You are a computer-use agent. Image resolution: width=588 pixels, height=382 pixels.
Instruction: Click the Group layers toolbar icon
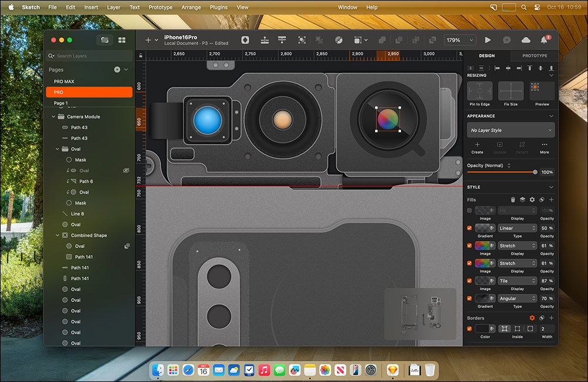[302, 40]
